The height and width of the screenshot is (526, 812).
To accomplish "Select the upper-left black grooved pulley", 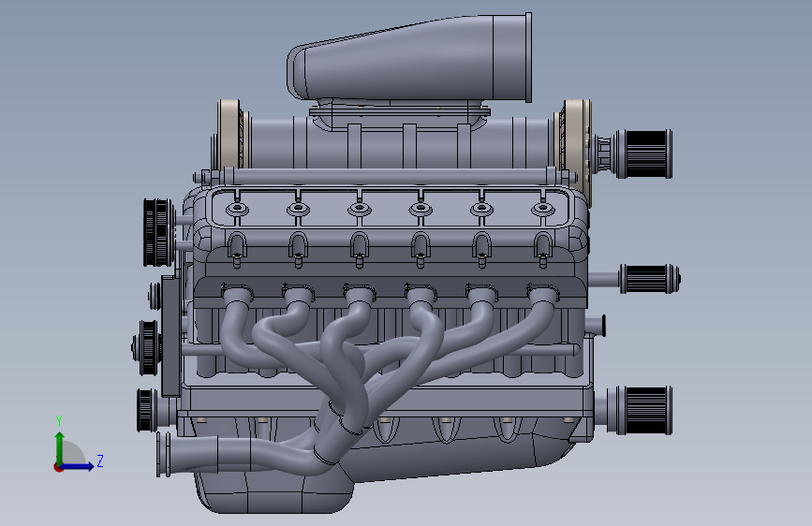I will click(158, 232).
